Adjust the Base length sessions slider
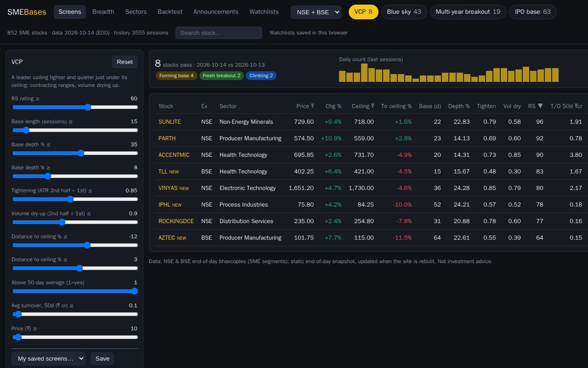This screenshot has height=368, width=588. (75, 130)
